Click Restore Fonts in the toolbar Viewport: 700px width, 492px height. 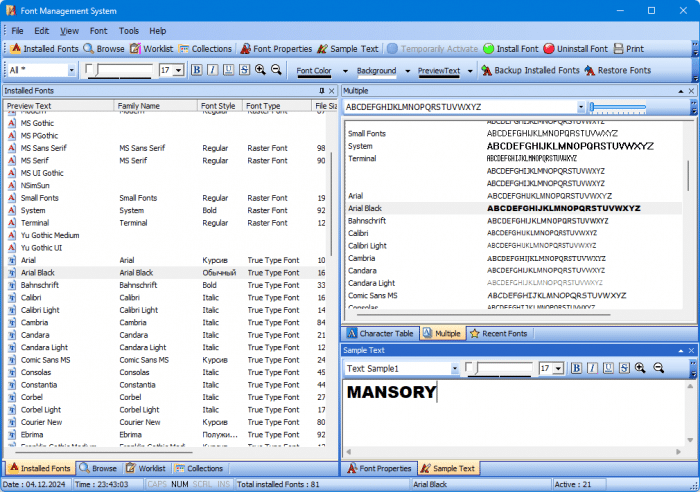point(590,71)
